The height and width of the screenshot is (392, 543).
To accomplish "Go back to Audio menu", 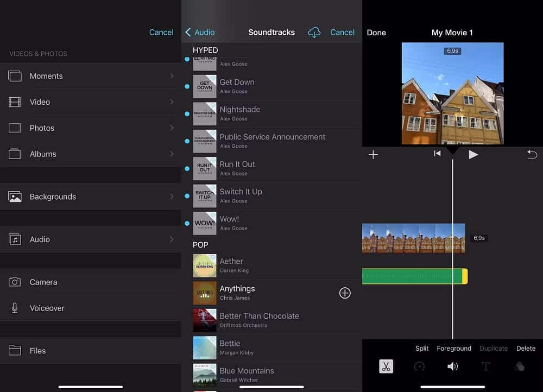I will (200, 33).
